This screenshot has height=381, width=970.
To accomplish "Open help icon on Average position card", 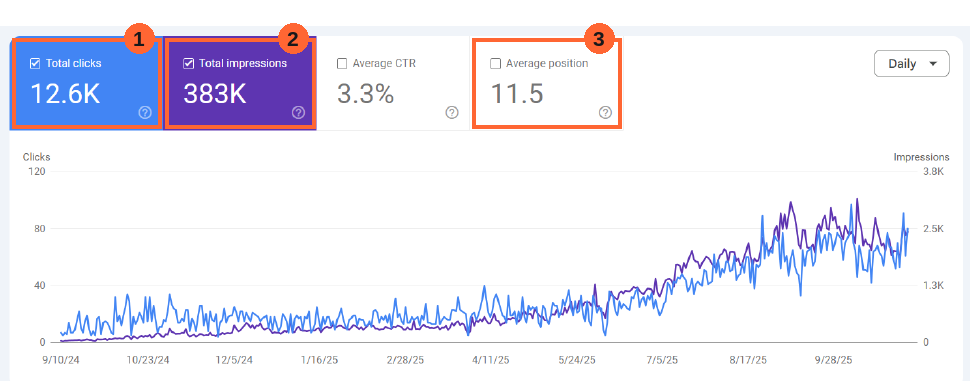I will 606,112.
